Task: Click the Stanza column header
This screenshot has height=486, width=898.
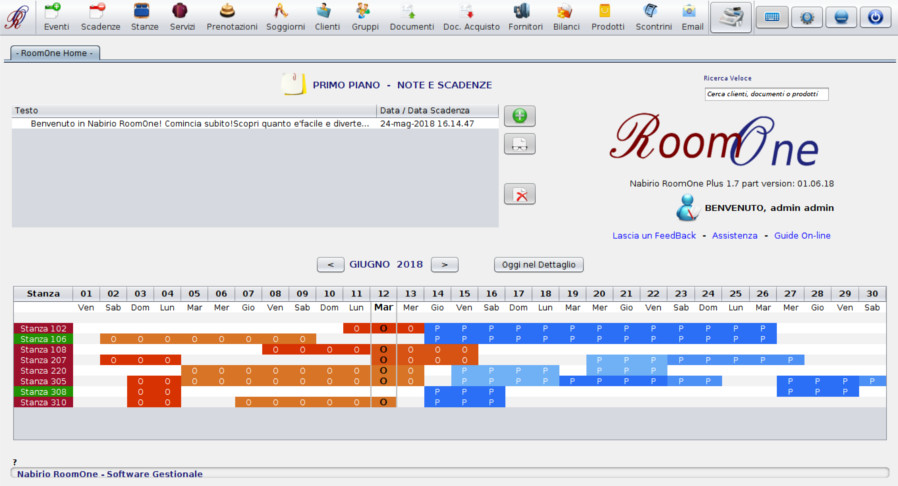Action: pos(43,294)
